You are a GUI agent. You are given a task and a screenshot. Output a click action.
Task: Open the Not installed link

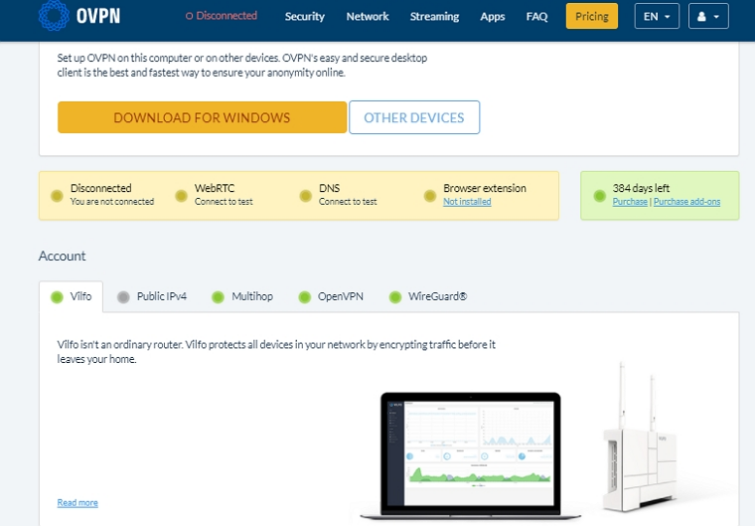[x=467, y=202]
